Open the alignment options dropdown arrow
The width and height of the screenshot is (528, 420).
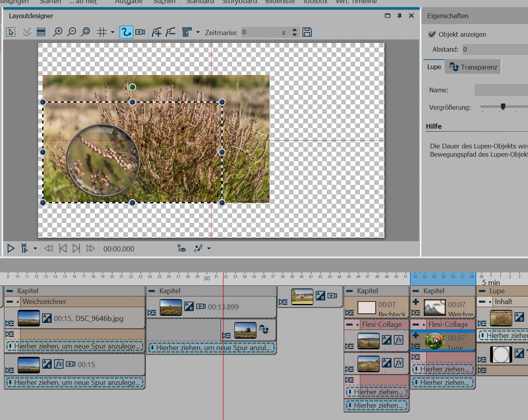click(198, 32)
